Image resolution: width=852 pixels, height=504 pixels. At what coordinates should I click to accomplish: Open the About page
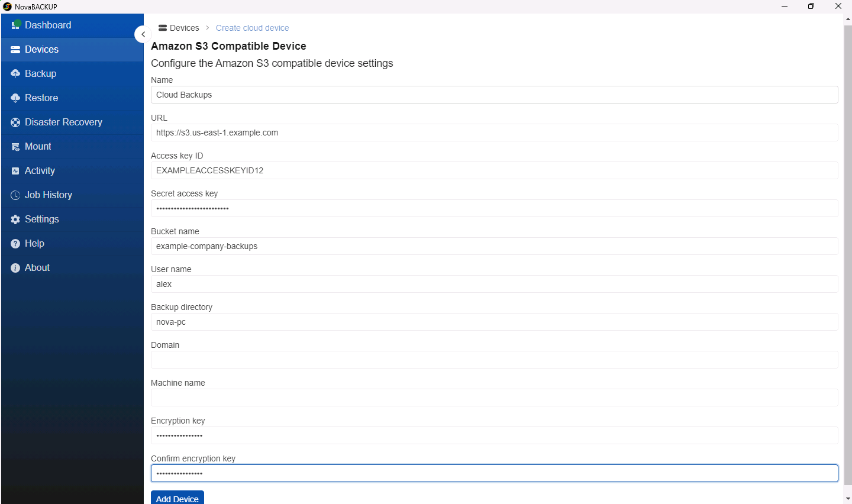pos(72,268)
